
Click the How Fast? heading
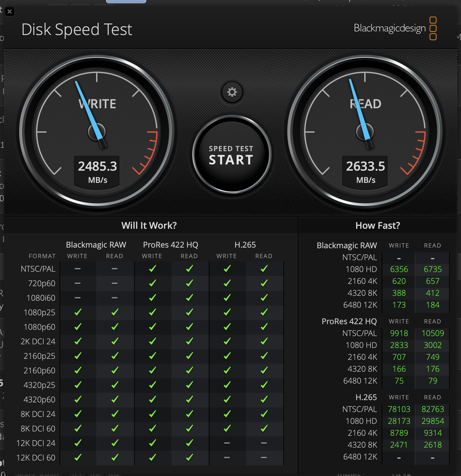tap(378, 225)
